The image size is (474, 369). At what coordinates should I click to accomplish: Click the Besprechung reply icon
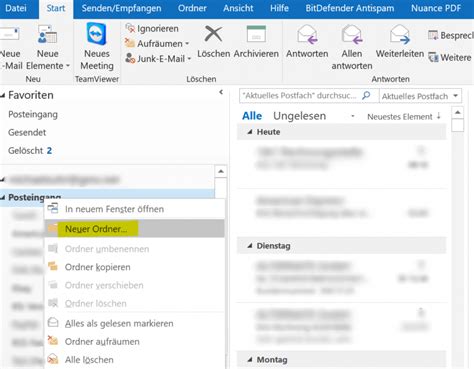[x=433, y=35]
